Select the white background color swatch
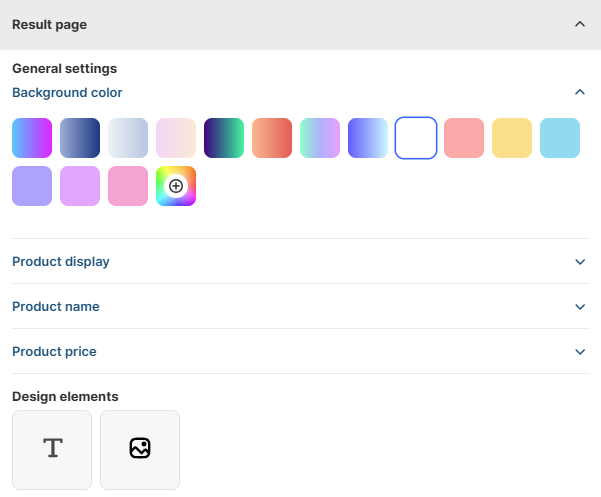Viewport: 601px width, 497px height. pos(416,138)
